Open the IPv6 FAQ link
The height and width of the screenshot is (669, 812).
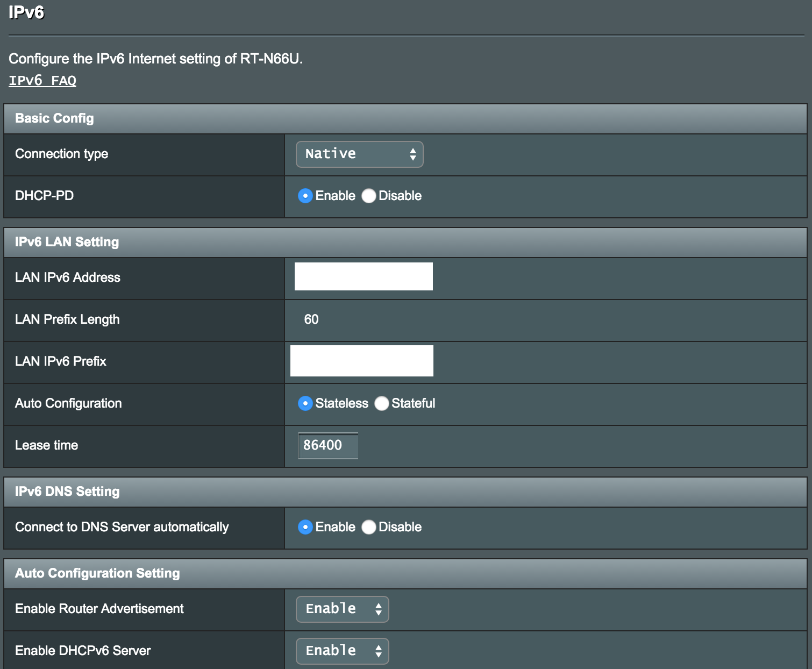pyautogui.click(x=42, y=81)
